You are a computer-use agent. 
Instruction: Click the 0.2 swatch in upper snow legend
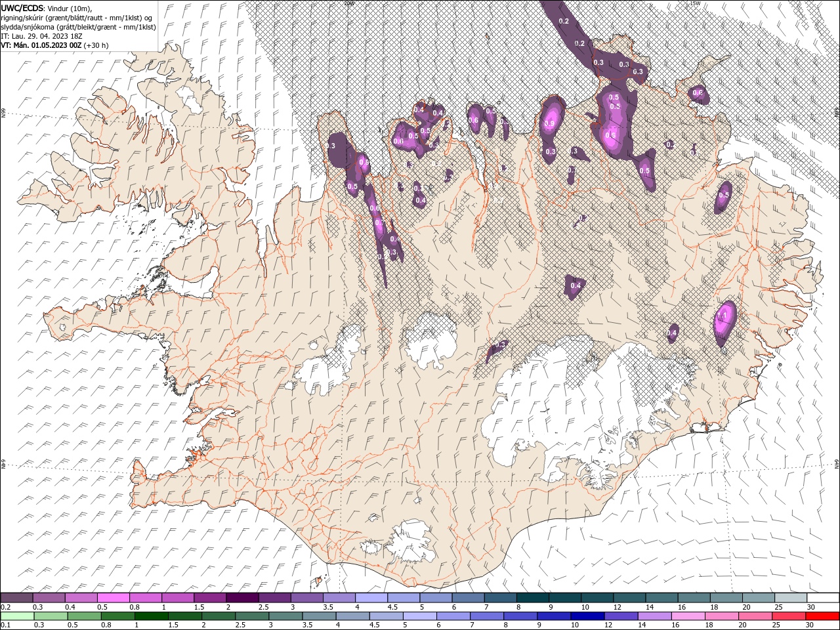[16, 598]
